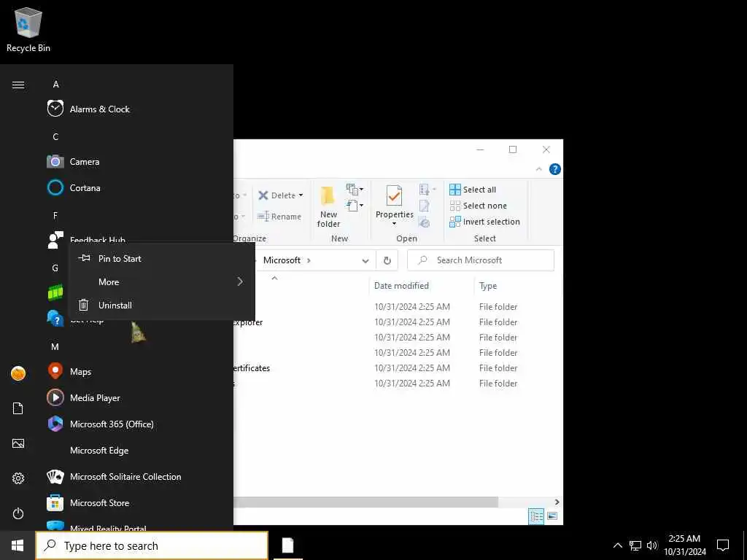Open the Help icon in File Explorer

(554, 169)
